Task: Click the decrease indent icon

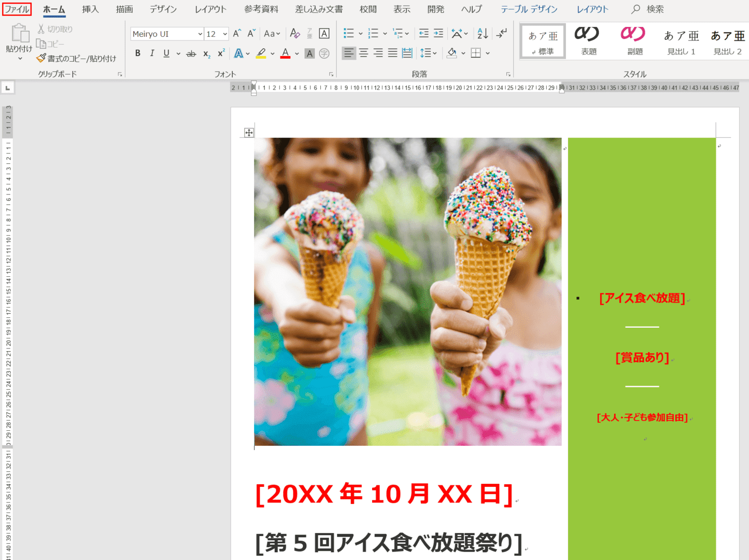Action: click(x=423, y=34)
